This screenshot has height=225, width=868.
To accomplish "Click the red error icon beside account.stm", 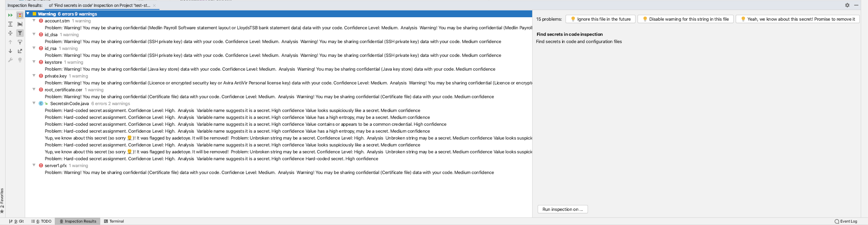I will (41, 21).
